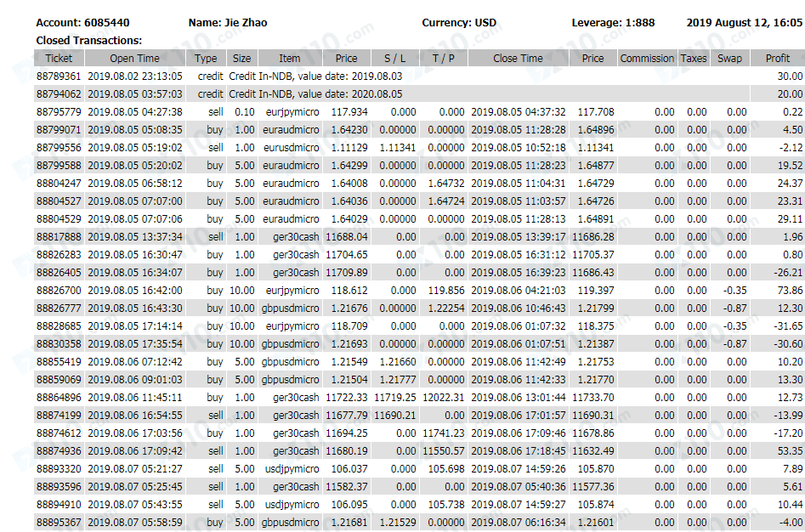
Task: Click the Item column header
Action: tap(290, 58)
